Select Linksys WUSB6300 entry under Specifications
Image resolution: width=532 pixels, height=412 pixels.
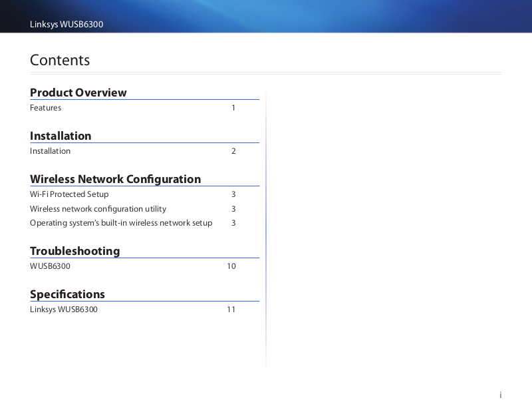64,309
